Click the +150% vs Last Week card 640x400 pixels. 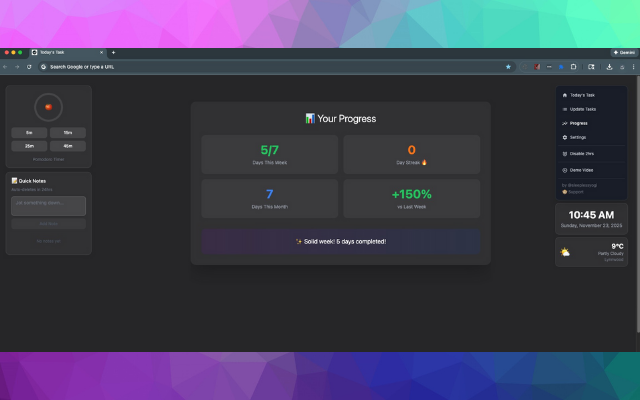click(411, 198)
